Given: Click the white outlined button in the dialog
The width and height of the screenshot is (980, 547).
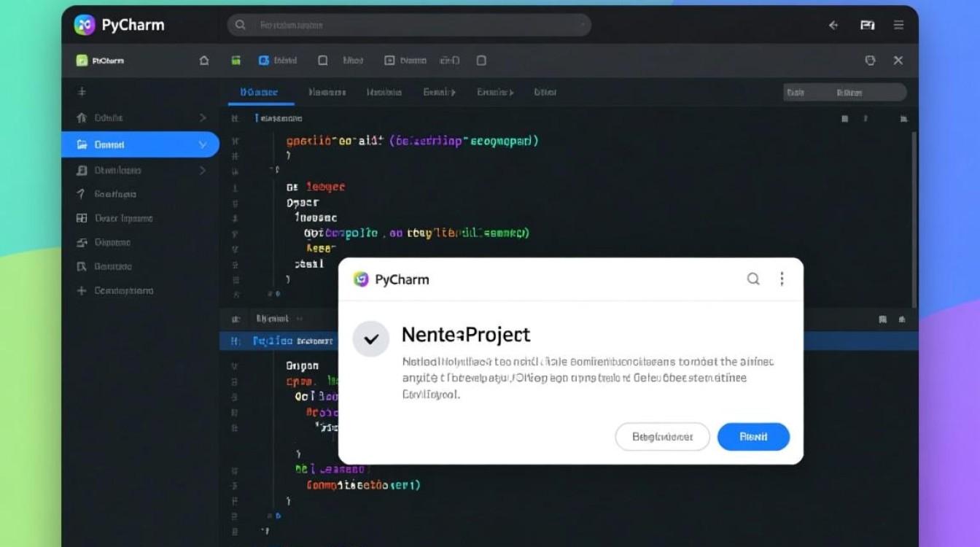Looking at the screenshot, I should pyautogui.click(x=662, y=437).
